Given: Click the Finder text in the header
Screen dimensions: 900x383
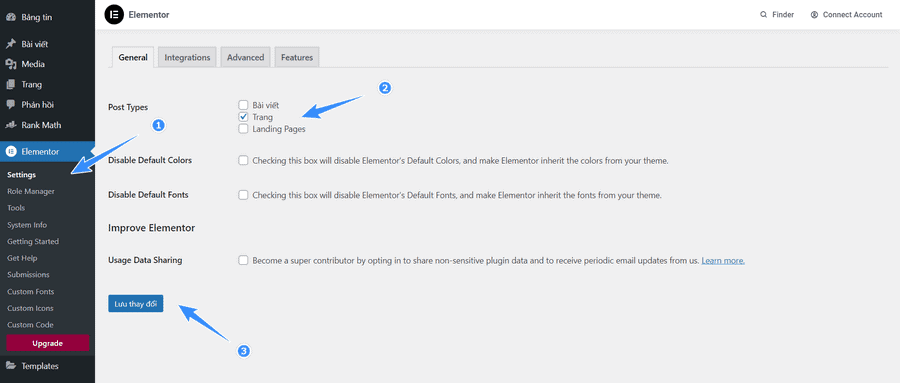Looking at the screenshot, I should pyautogui.click(x=783, y=15).
